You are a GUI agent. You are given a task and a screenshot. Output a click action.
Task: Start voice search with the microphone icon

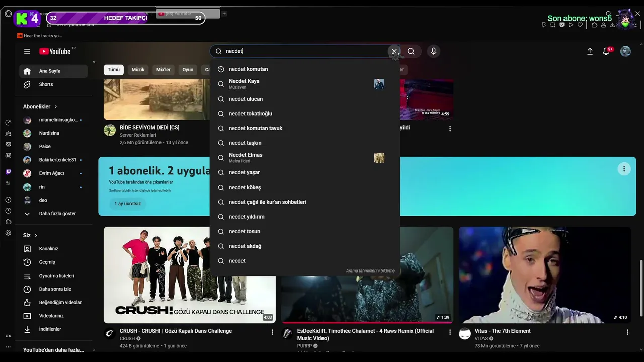(434, 51)
